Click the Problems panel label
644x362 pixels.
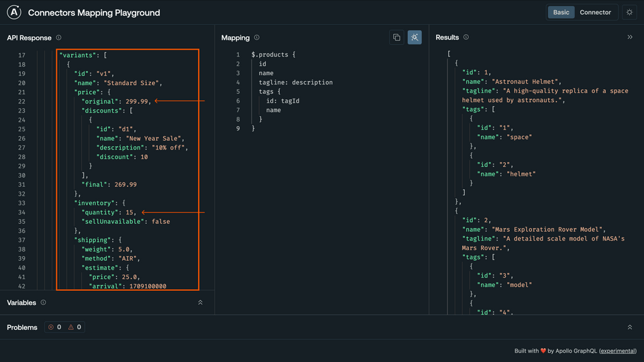[x=22, y=328]
